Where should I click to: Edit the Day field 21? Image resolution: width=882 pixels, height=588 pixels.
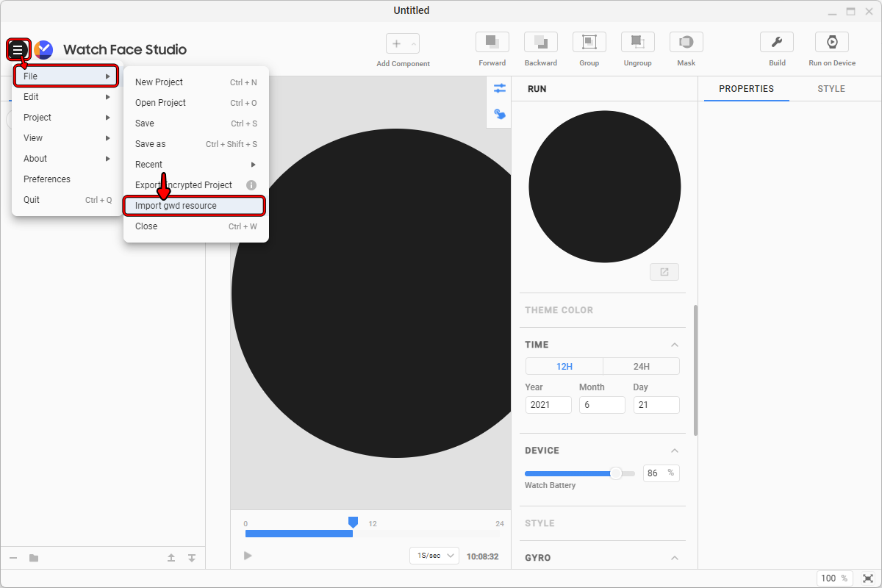point(656,405)
